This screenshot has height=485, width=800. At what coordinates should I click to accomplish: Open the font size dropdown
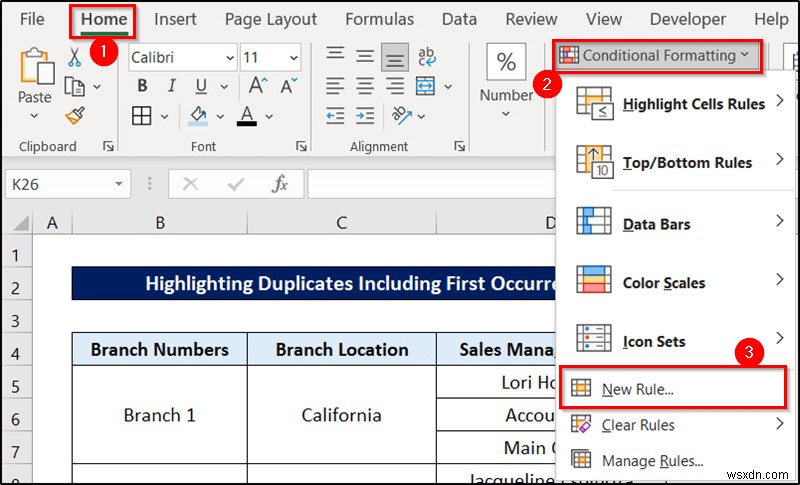click(x=294, y=58)
